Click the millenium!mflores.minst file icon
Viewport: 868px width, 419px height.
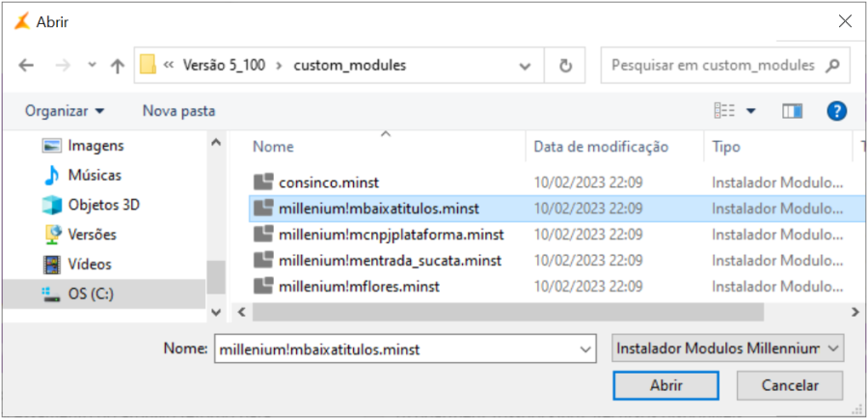click(x=263, y=287)
